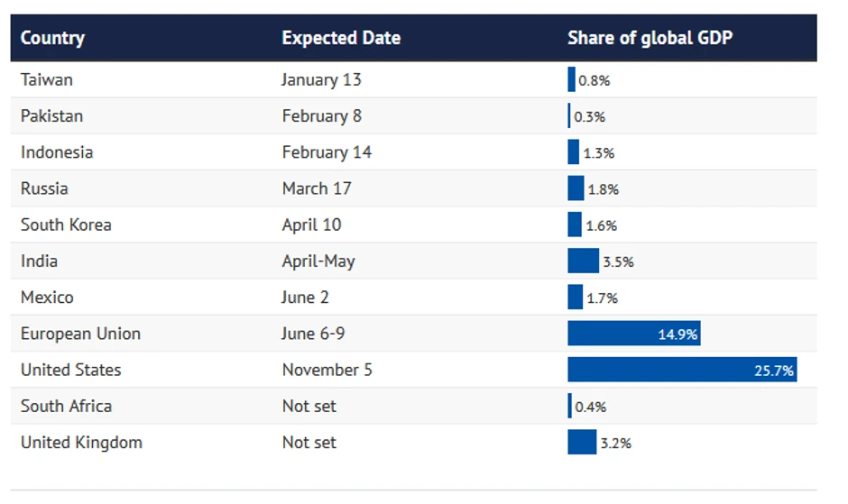Select the Indonesia country cell
The height and width of the screenshot is (504, 848).
click(x=57, y=152)
